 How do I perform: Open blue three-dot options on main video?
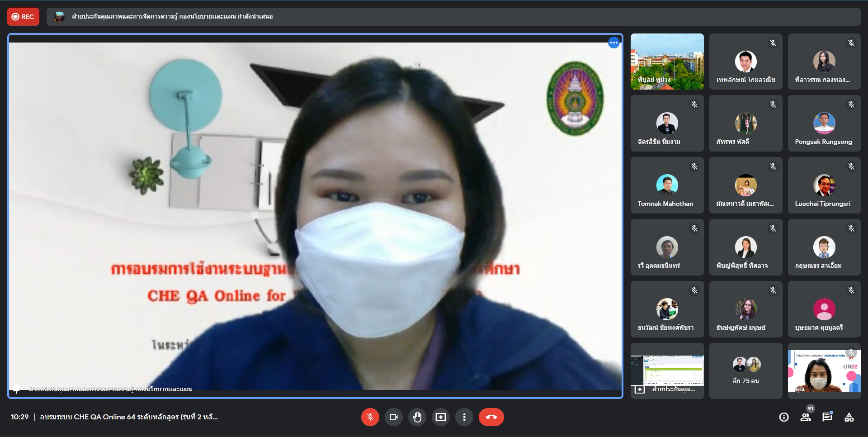click(613, 43)
